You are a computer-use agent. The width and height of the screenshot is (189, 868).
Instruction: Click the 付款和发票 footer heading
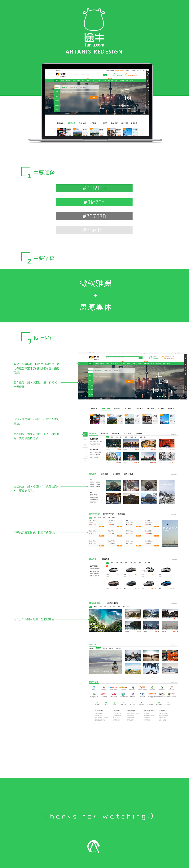click(x=116, y=711)
